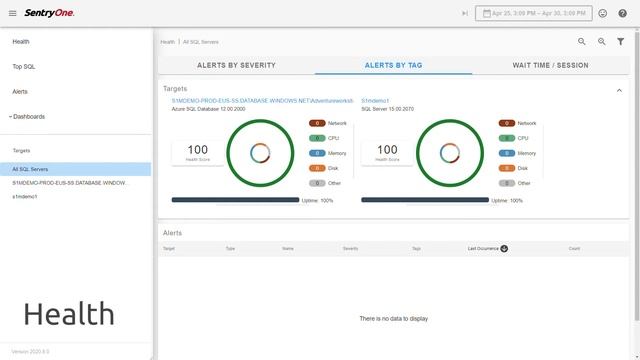The width and height of the screenshot is (640, 360).
Task: Click Other tag badge for Azure database
Action: pos(317,183)
